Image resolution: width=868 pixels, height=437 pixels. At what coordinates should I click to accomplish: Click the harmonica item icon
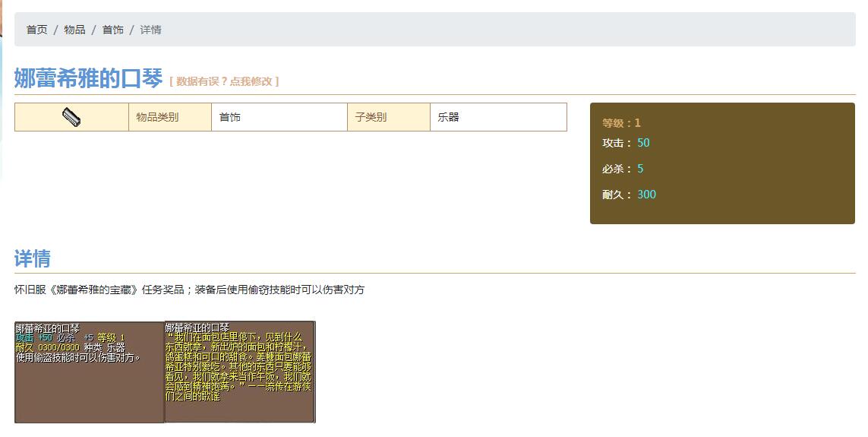71,117
